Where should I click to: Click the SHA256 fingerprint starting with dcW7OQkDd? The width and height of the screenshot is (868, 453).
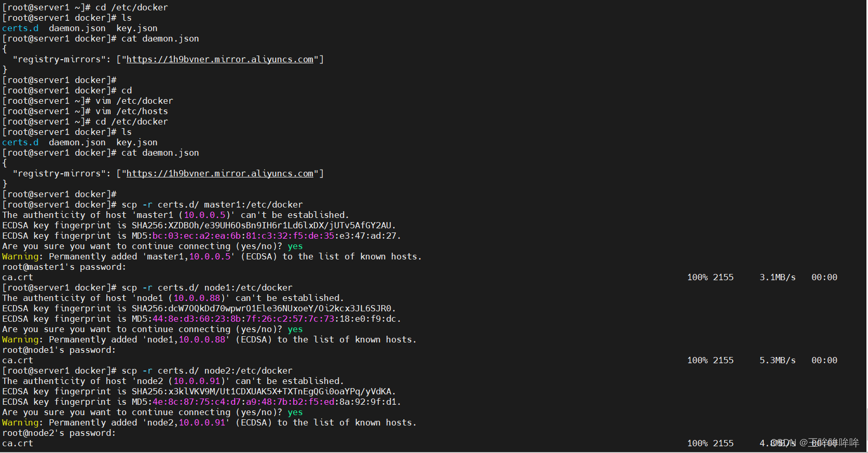tap(264, 309)
